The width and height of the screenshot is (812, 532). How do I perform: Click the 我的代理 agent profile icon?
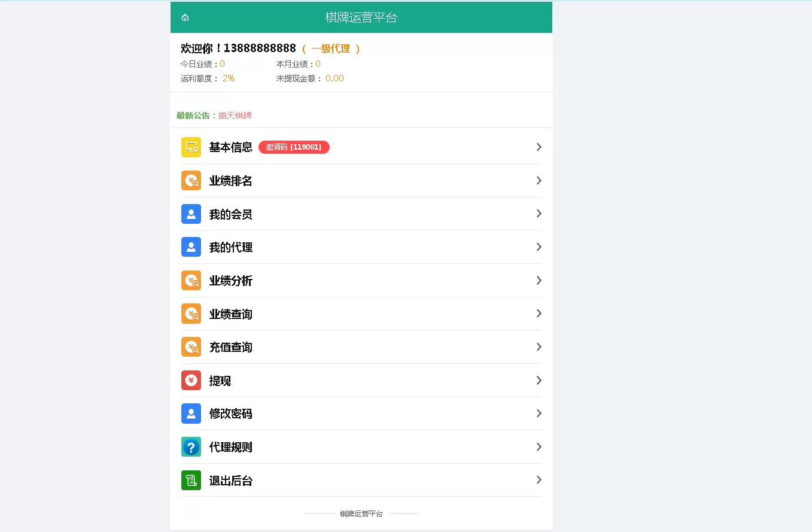191,247
